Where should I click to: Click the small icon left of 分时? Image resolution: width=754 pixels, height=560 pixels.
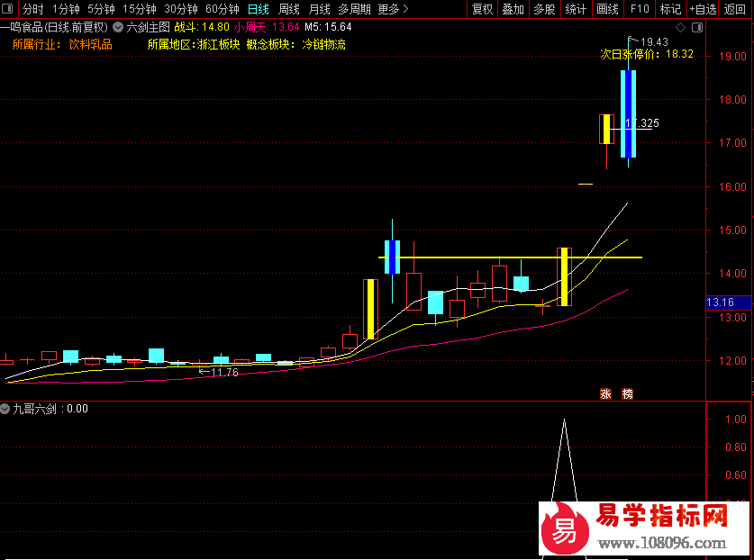click(x=9, y=9)
